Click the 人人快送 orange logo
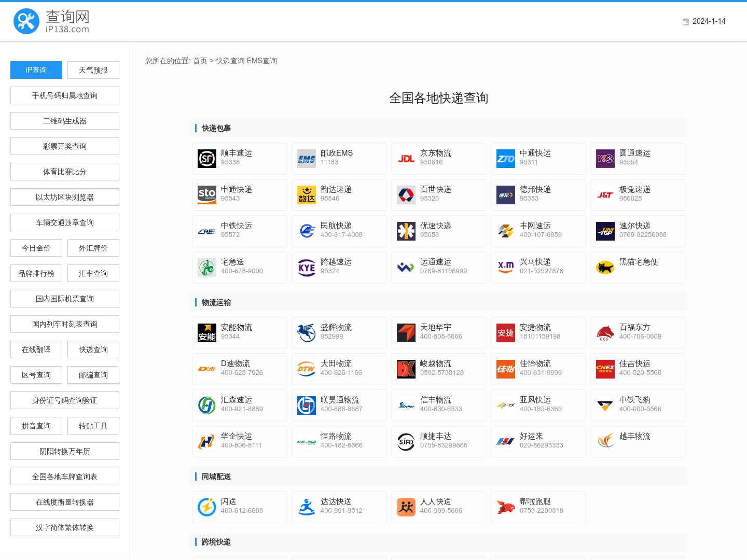This screenshot has height=560, width=747. click(x=406, y=507)
